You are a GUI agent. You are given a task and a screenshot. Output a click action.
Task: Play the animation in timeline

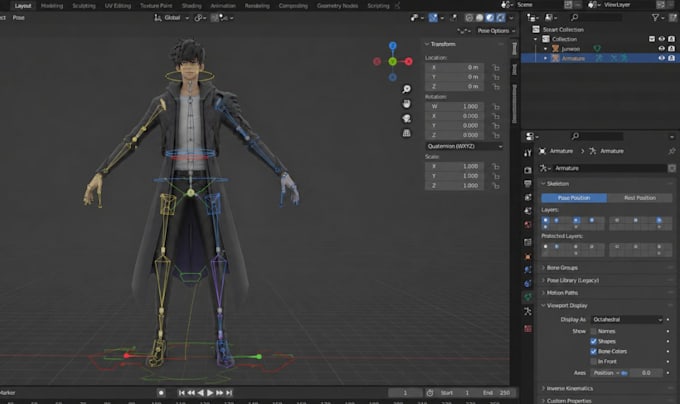pos(210,393)
